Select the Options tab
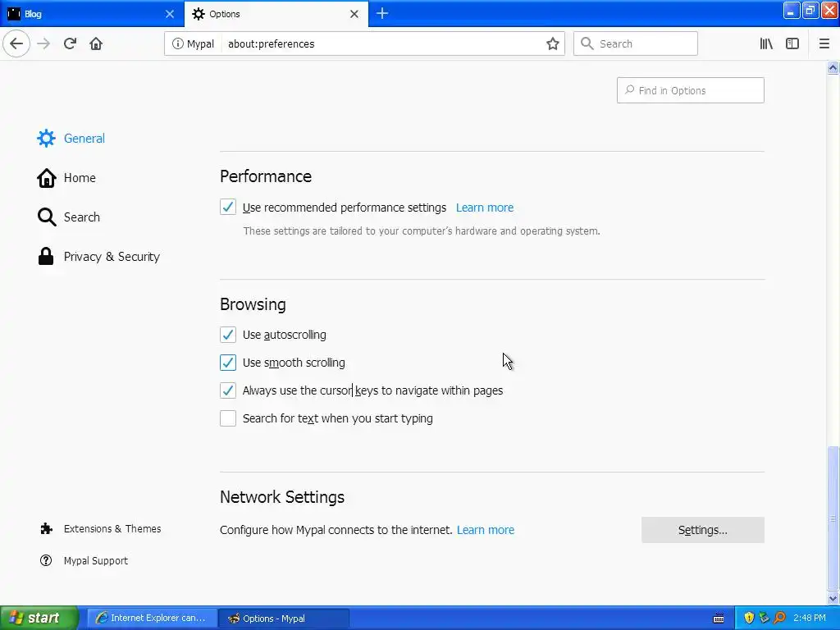The width and height of the screenshot is (840, 630). click(276, 14)
